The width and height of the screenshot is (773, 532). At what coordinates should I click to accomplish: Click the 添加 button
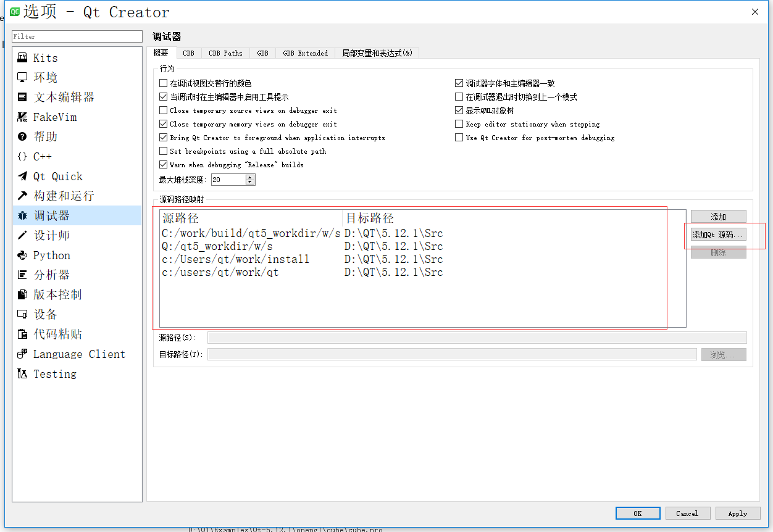point(718,217)
